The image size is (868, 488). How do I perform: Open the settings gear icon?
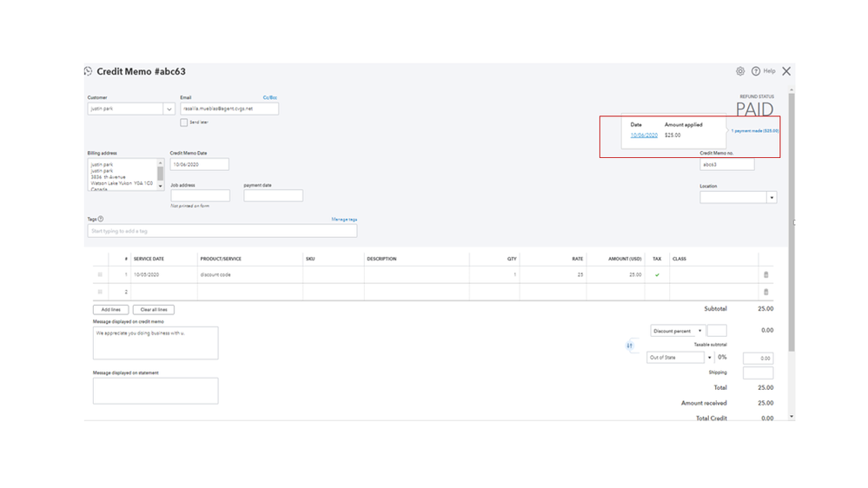740,71
